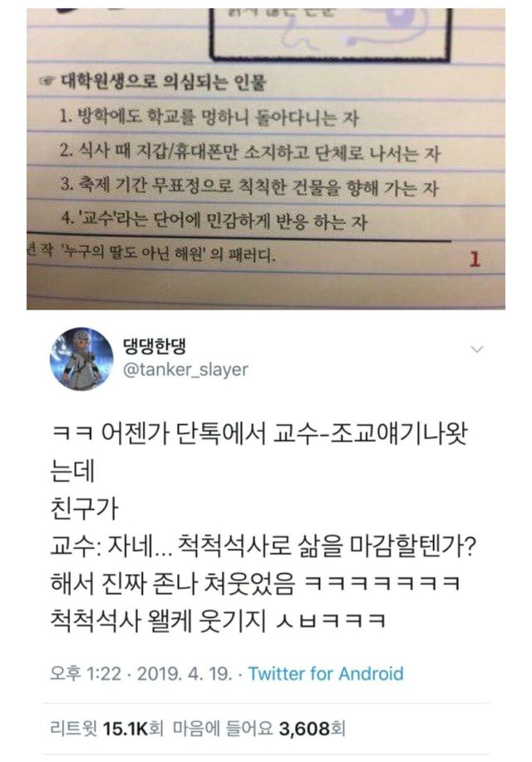The height and width of the screenshot is (762, 532).
Task: Tap the footnote '누구의 딸도 아닌 해원' 의 패러디
Action: [151, 255]
